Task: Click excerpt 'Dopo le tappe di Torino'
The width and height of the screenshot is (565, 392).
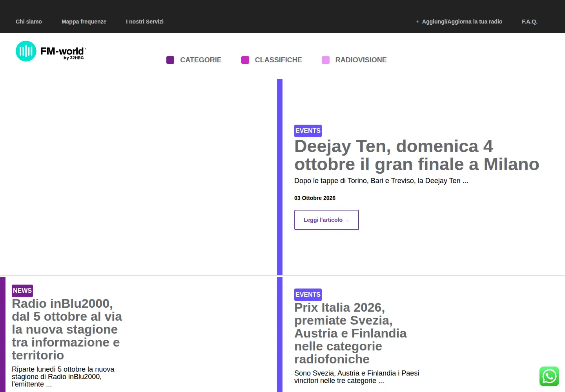Action: coord(381,181)
